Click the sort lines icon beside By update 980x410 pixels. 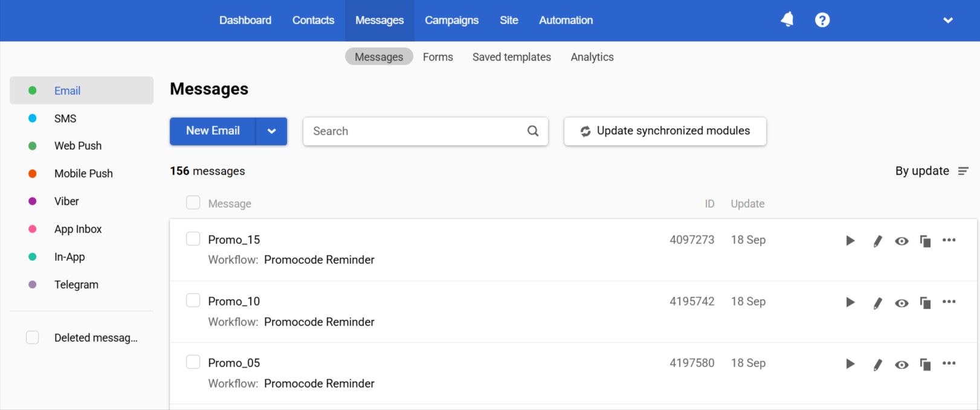pos(964,171)
